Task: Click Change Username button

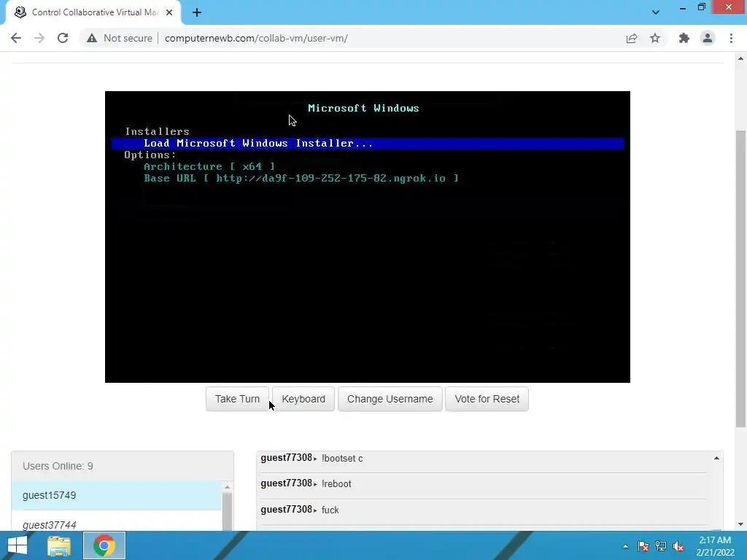Action: click(x=390, y=399)
